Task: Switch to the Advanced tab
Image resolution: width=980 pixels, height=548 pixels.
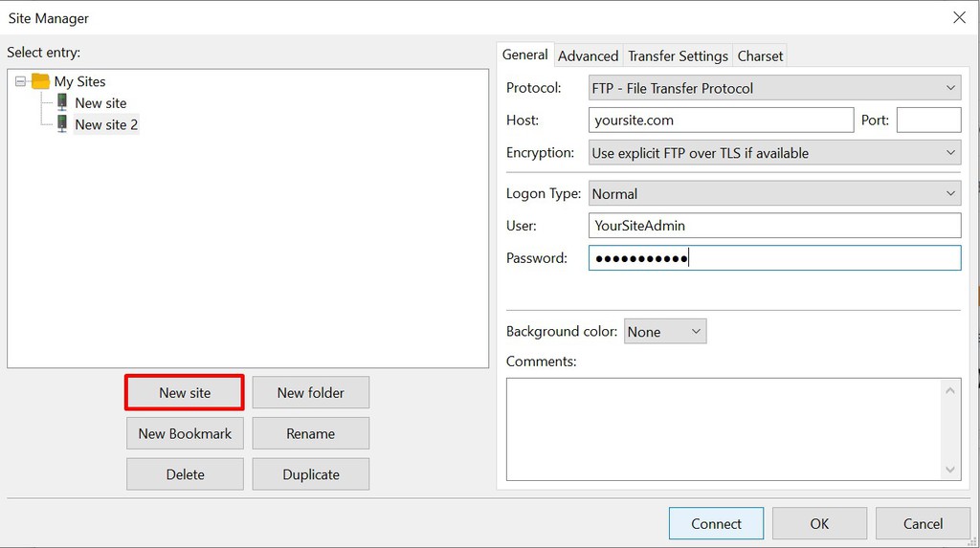Action: (x=589, y=56)
